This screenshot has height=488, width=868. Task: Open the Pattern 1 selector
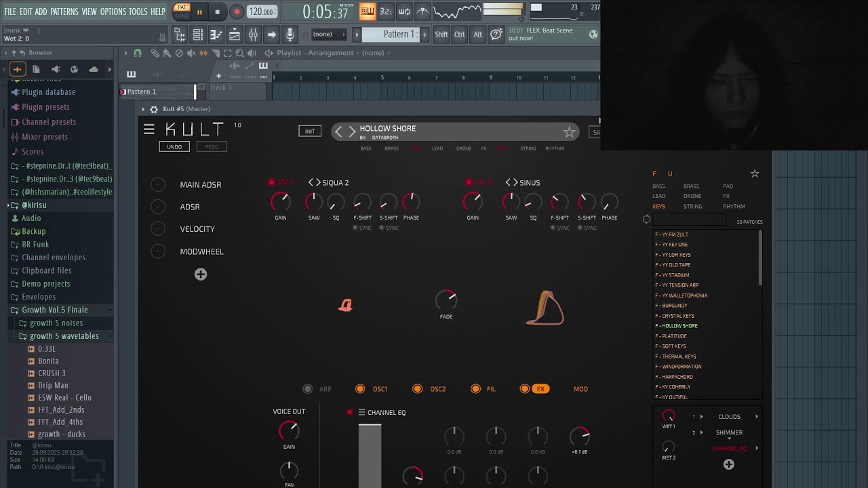click(391, 35)
